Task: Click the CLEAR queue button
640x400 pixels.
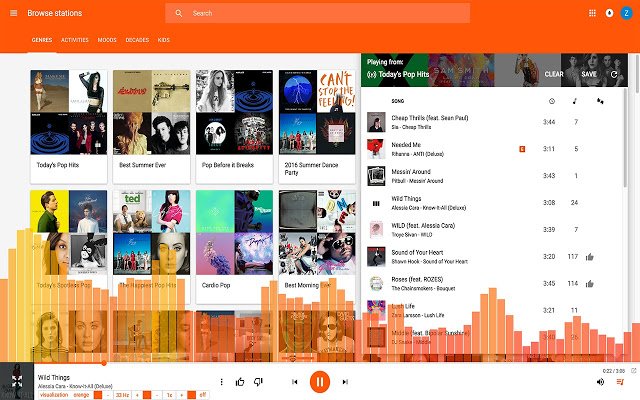Action: [554, 74]
